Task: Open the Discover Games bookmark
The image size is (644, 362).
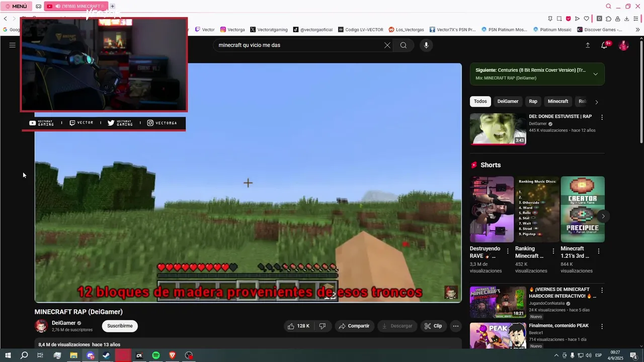Action: click(599, 30)
